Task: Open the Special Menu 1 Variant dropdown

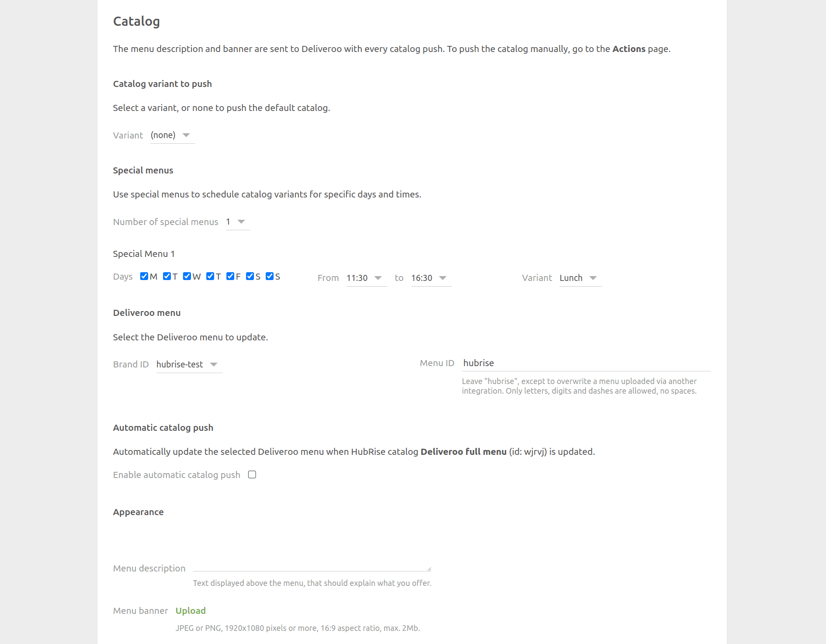Action: pyautogui.click(x=580, y=278)
